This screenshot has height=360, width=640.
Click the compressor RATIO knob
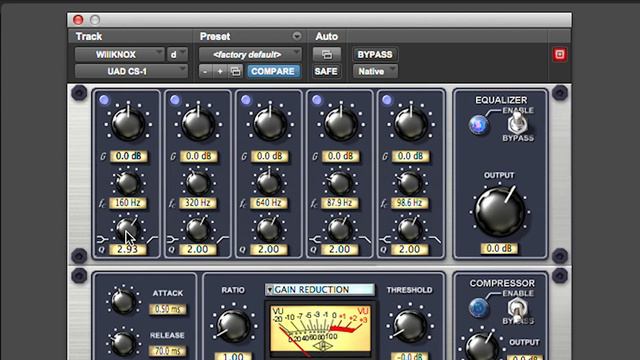click(233, 326)
